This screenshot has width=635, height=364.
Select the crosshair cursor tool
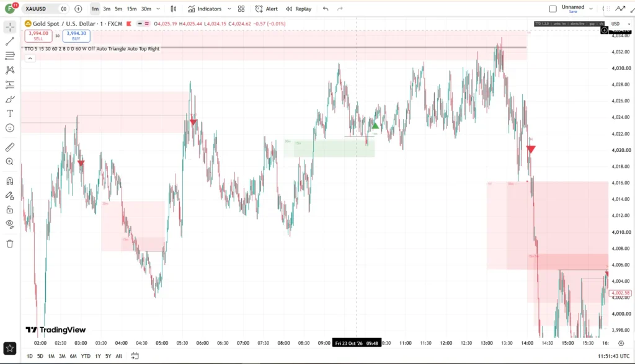10,27
